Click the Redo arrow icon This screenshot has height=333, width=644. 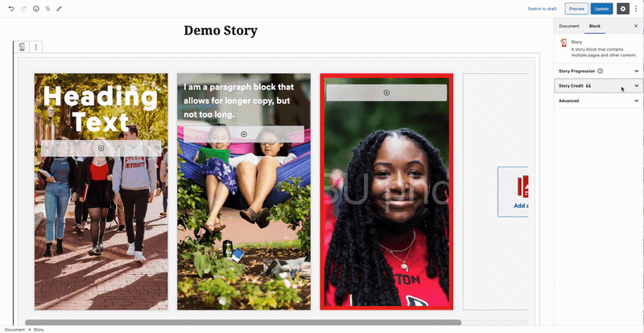[x=24, y=9]
